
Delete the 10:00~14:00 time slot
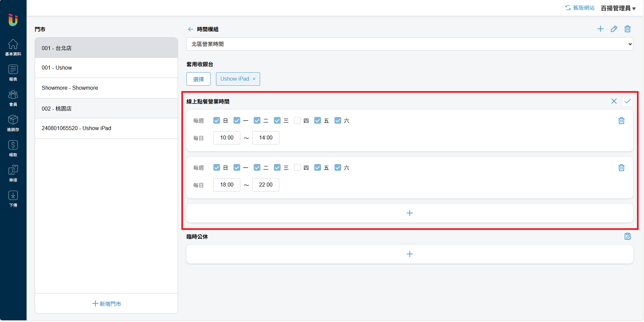621,121
